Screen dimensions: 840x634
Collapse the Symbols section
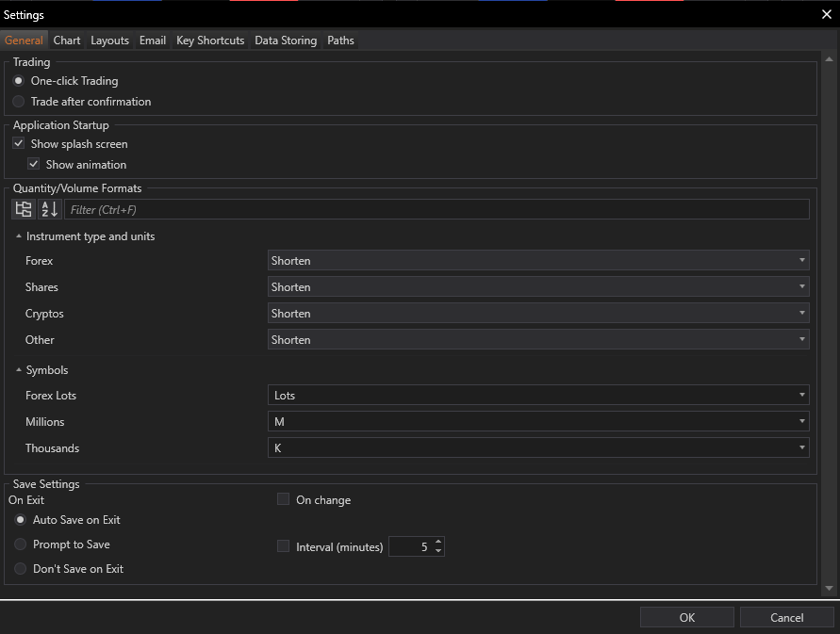(x=19, y=370)
